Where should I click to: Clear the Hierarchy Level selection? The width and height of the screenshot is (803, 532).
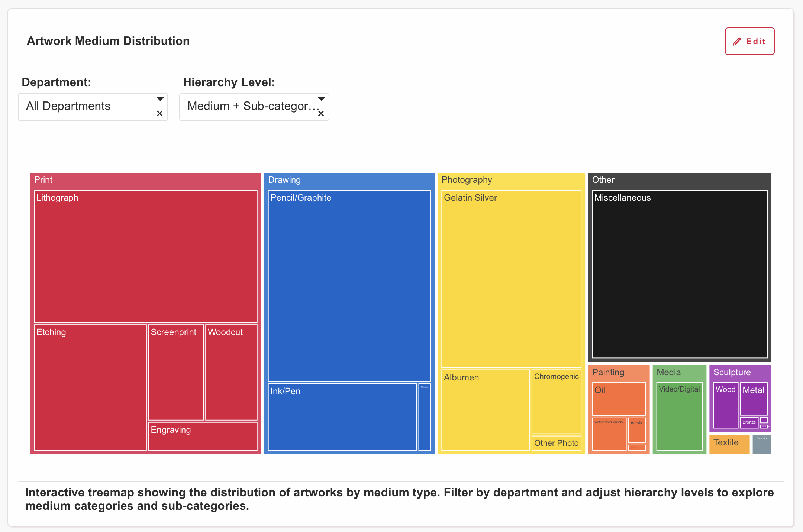pyautogui.click(x=321, y=114)
